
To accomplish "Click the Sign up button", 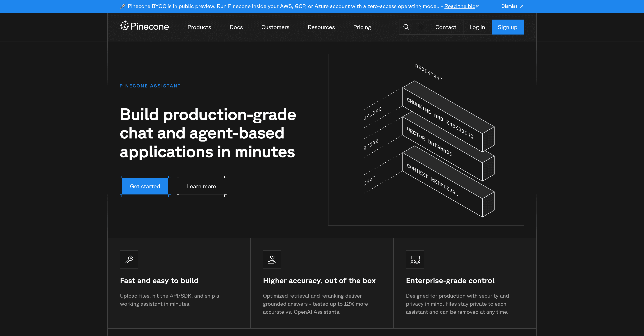I will (x=508, y=27).
